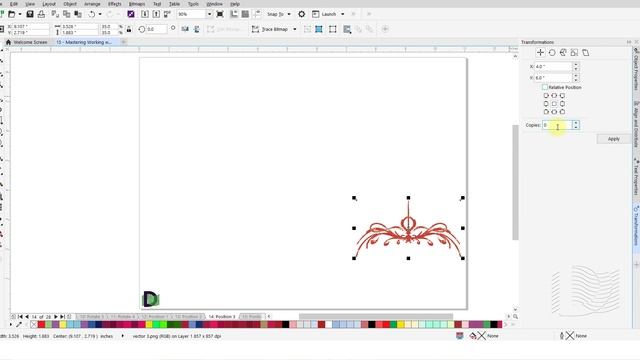The height and width of the screenshot is (360, 640).
Task: Select the Size transformation icon
Action: 574,53
